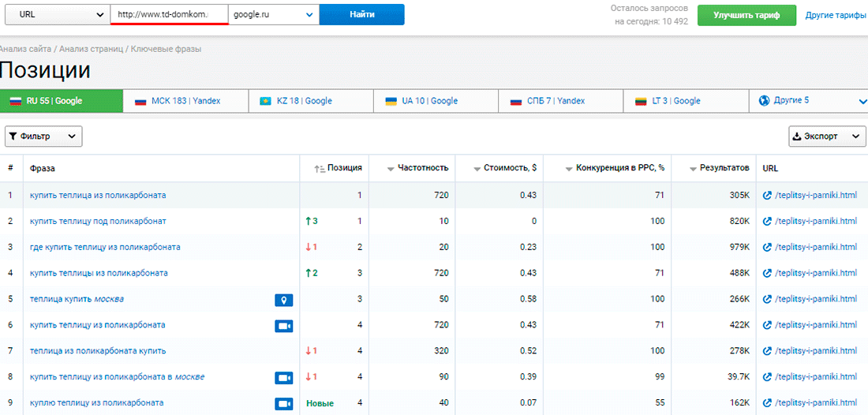The image size is (868, 415).
Task: Switch to the МСК 183 Yandex tab
Action: coord(185,101)
